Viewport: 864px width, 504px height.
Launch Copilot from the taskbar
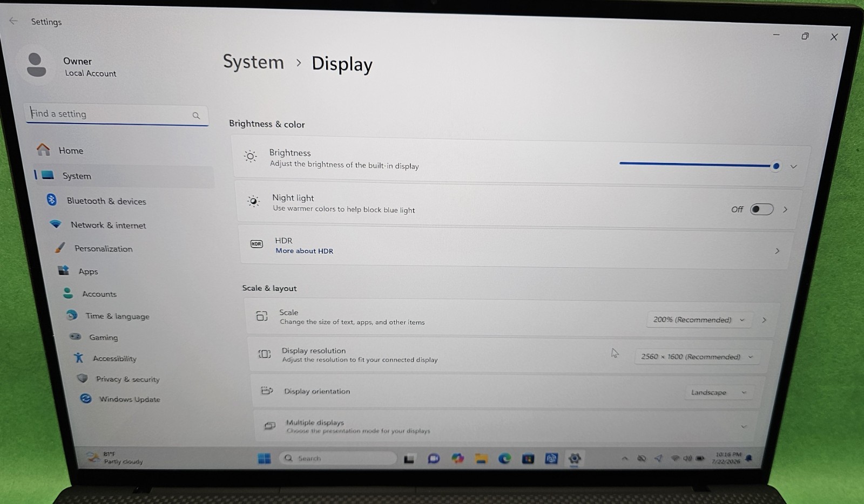[458, 459]
